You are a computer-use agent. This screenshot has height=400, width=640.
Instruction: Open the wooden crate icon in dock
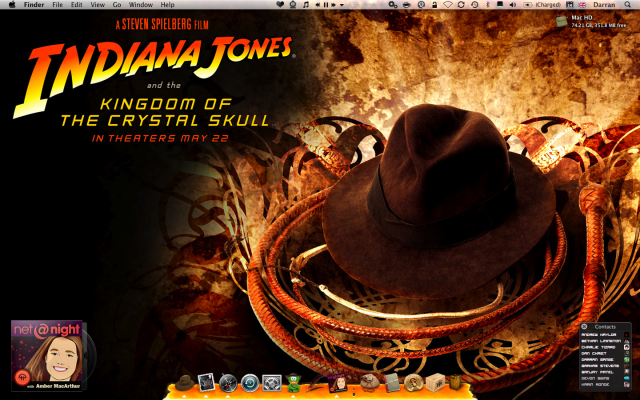435,383
